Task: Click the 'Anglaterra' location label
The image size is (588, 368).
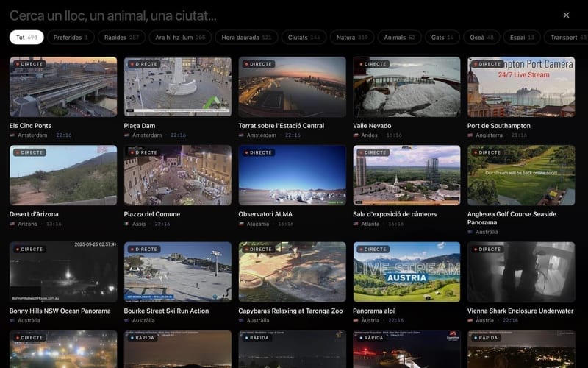Action: [x=489, y=135]
